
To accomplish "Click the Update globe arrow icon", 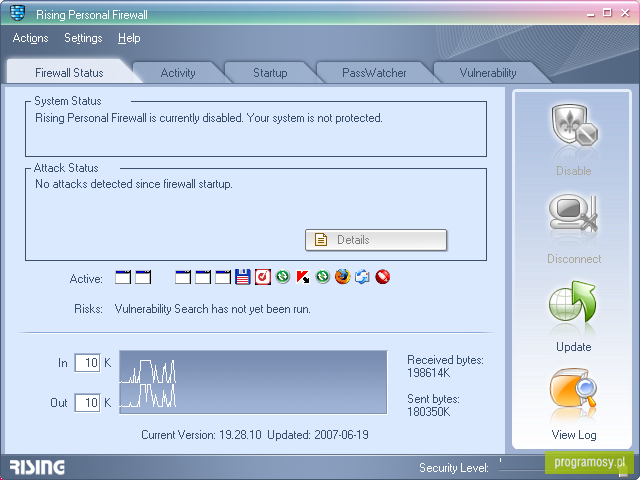I will pyautogui.click(x=573, y=302).
